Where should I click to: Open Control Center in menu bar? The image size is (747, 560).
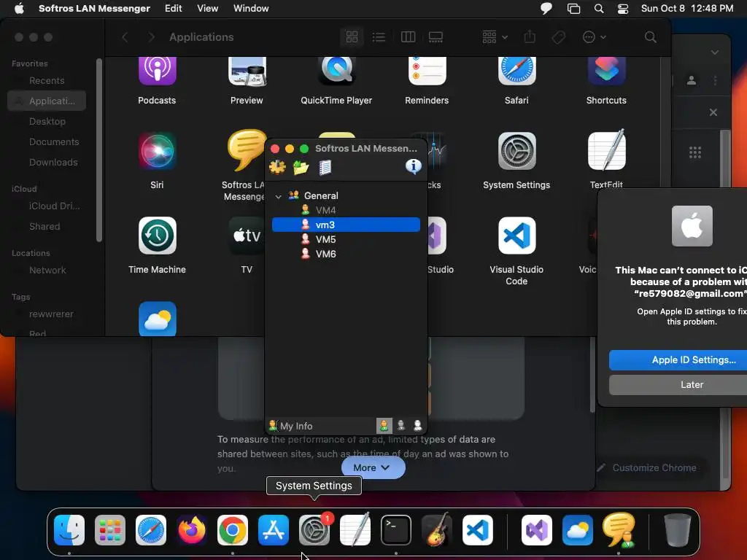point(623,9)
